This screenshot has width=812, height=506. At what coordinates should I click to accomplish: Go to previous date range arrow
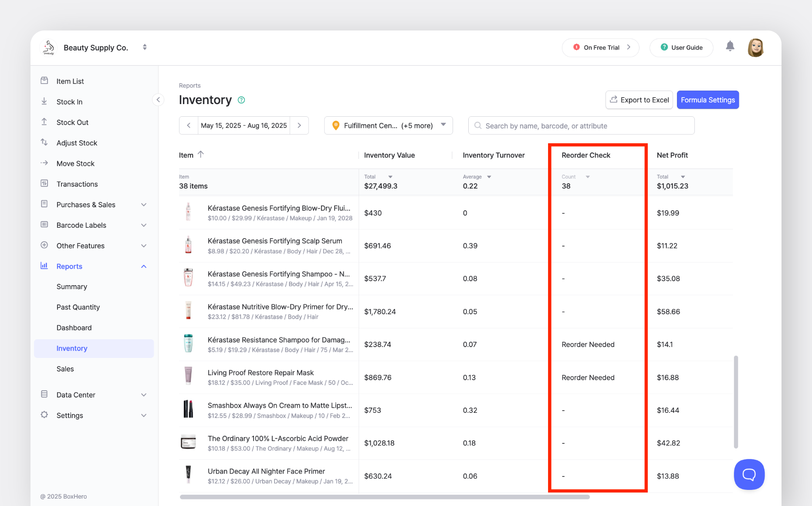pos(189,125)
